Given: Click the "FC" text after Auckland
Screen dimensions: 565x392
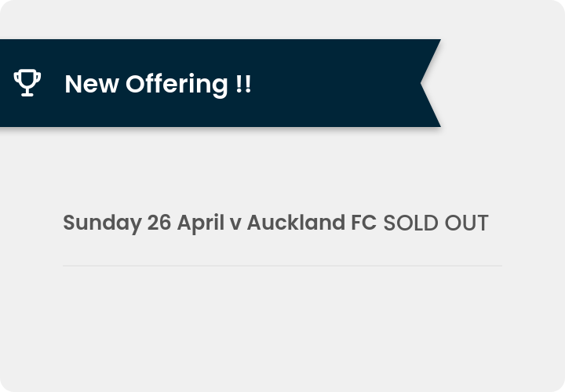Looking at the screenshot, I should coord(363,223).
